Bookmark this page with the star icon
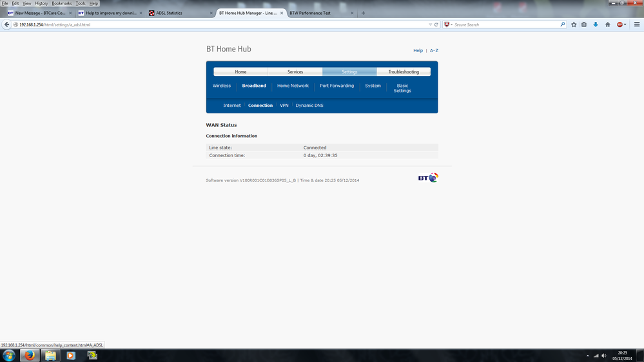 (x=574, y=24)
